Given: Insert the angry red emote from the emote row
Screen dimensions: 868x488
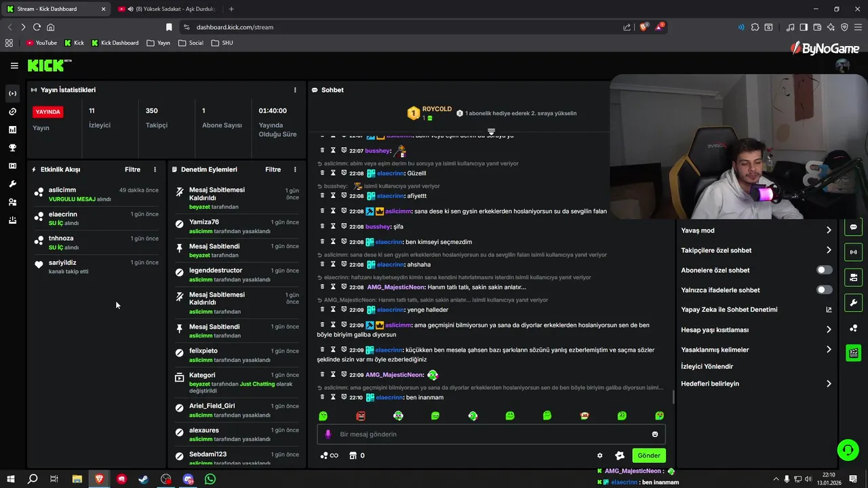Looking at the screenshot, I should pos(361,415).
